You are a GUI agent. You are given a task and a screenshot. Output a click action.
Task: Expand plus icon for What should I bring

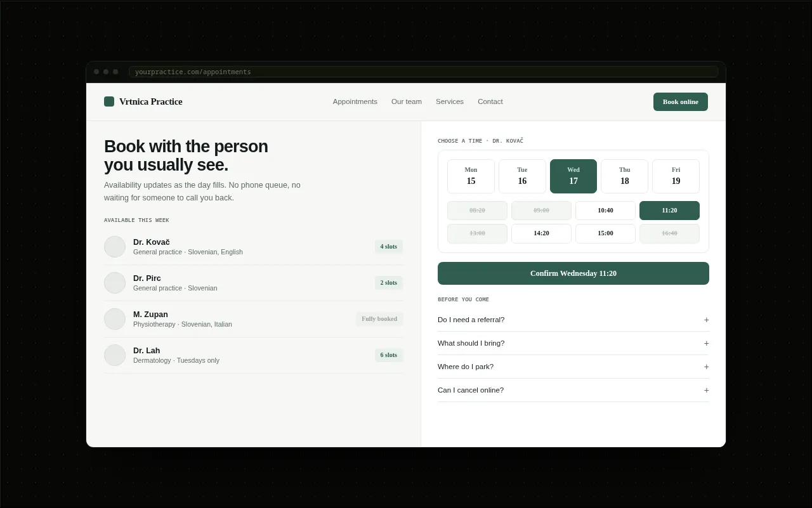click(706, 343)
